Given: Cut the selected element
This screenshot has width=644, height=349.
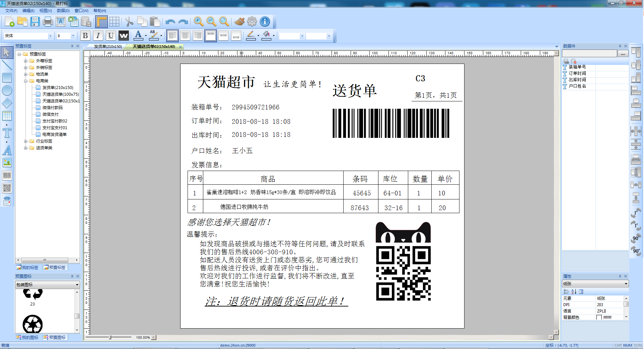Looking at the screenshot, I should point(129,22).
